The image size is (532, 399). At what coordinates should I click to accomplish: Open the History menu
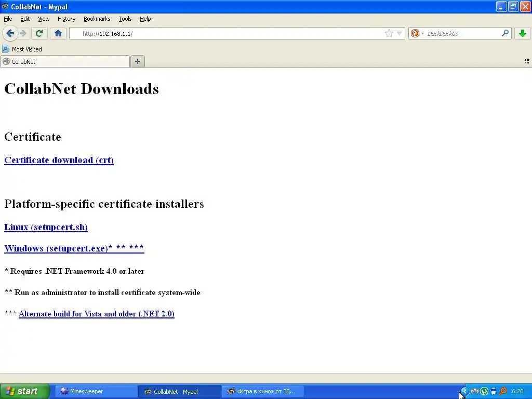click(66, 19)
